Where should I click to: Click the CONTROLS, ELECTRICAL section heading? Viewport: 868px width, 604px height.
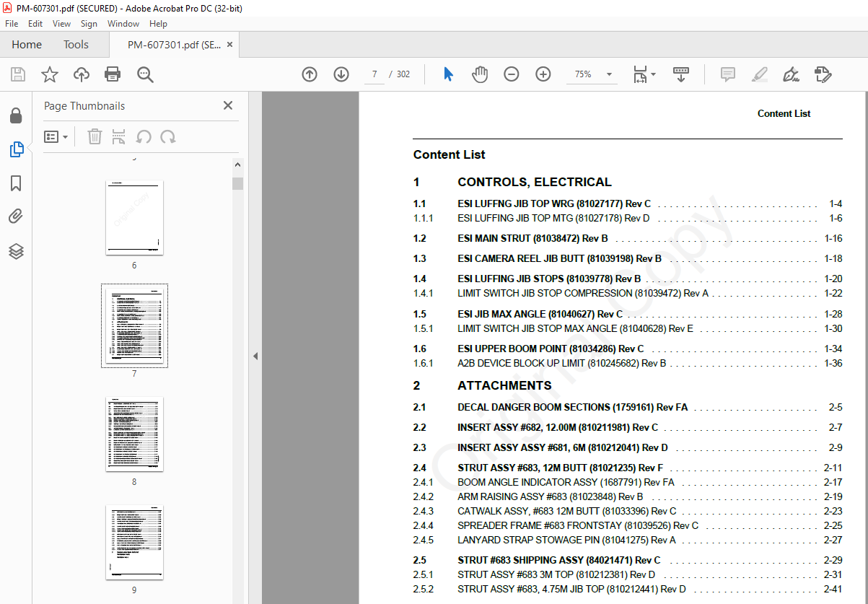pos(535,182)
